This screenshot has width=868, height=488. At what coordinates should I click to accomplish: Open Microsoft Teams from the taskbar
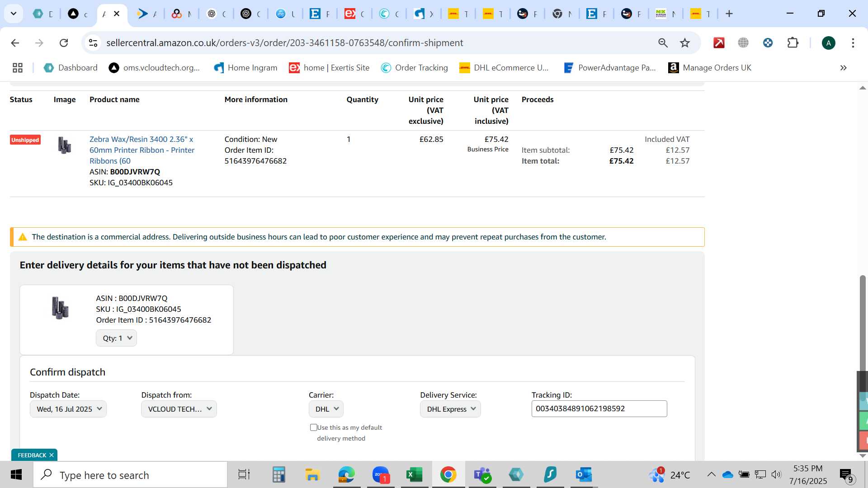click(x=482, y=475)
